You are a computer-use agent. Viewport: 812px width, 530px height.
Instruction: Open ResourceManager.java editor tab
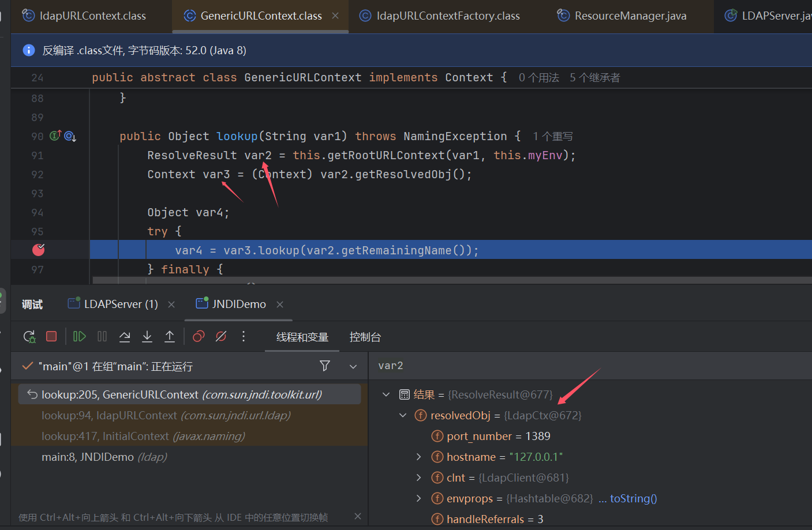pyautogui.click(x=622, y=16)
